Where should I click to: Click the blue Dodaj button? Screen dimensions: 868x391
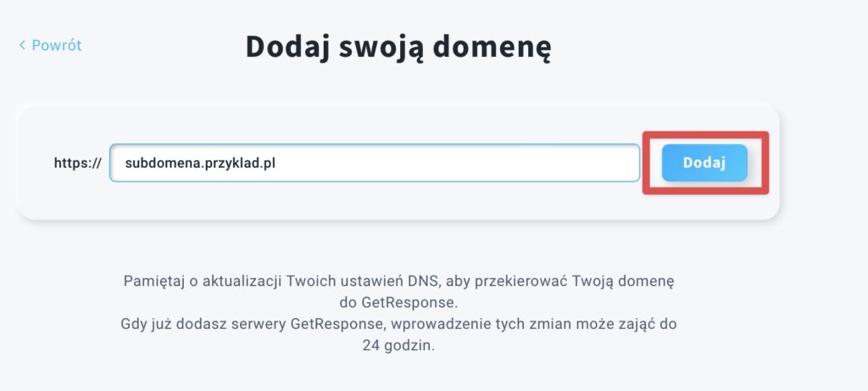[704, 163]
